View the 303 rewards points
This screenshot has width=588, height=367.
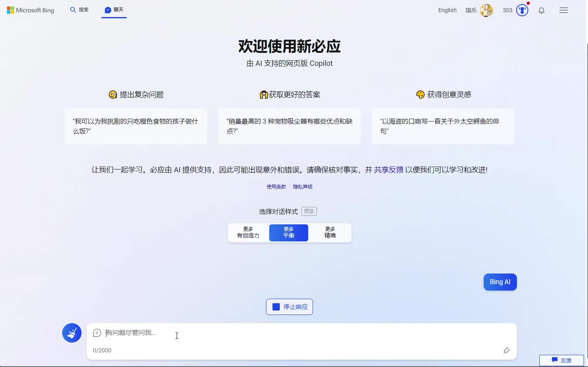point(508,10)
